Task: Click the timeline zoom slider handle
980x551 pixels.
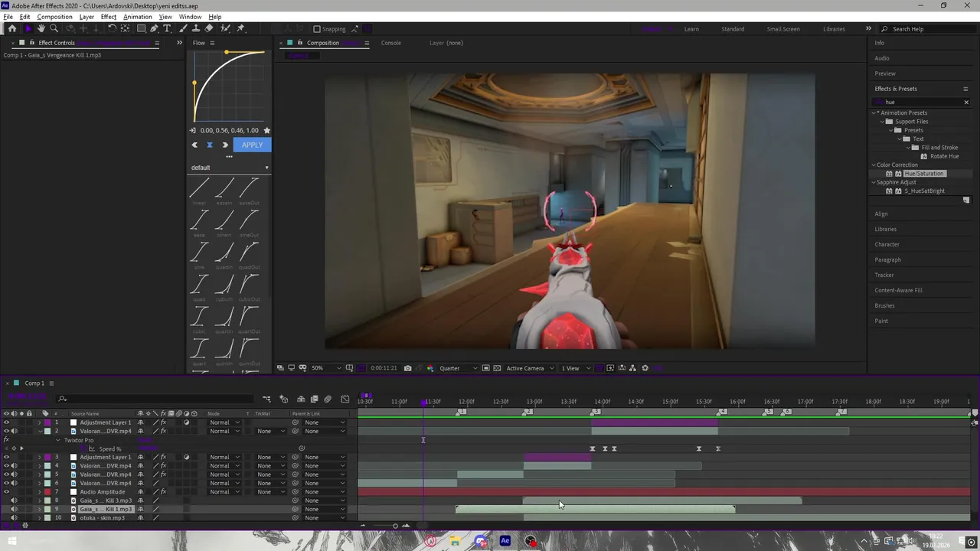Action: (x=395, y=526)
